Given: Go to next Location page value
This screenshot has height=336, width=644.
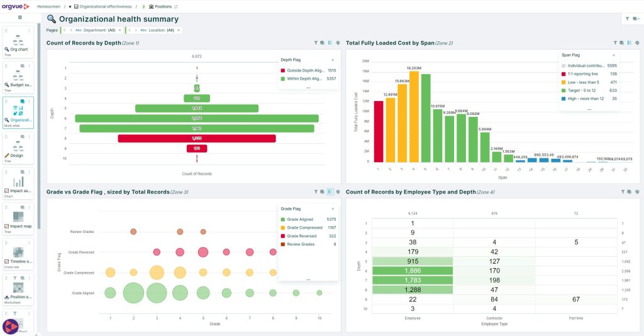Looking at the screenshot, I should pyautogui.click(x=136, y=30).
